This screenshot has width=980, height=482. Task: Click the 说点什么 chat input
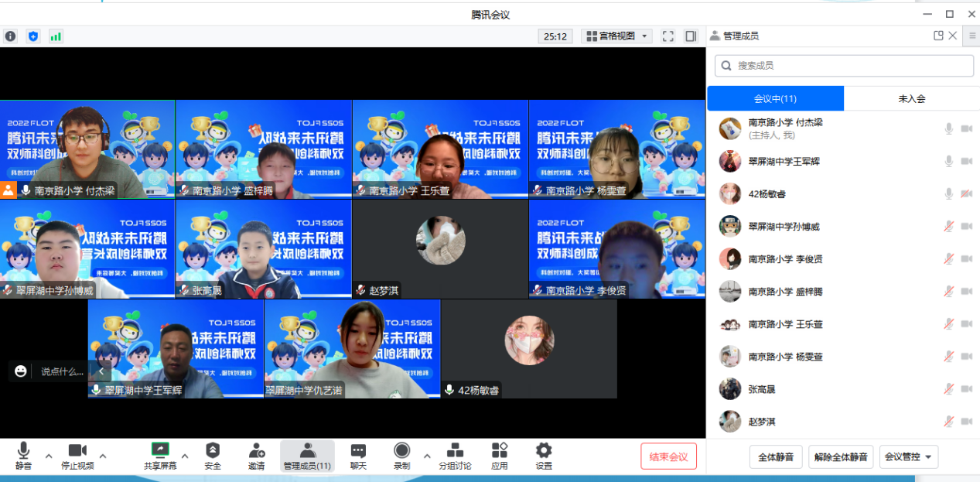62,371
